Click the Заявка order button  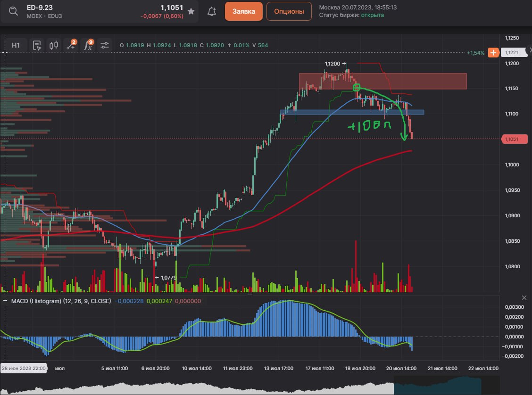pos(243,11)
